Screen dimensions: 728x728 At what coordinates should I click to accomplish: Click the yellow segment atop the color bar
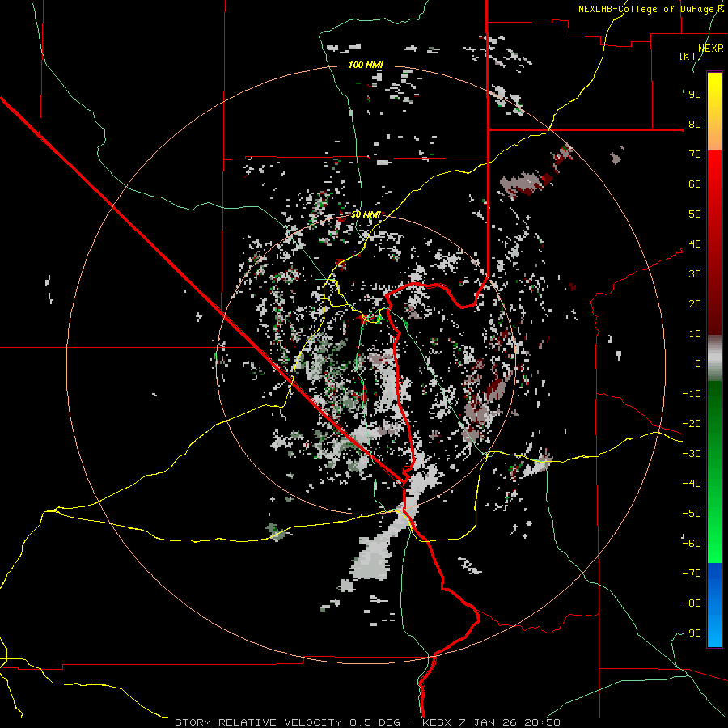coord(714,112)
